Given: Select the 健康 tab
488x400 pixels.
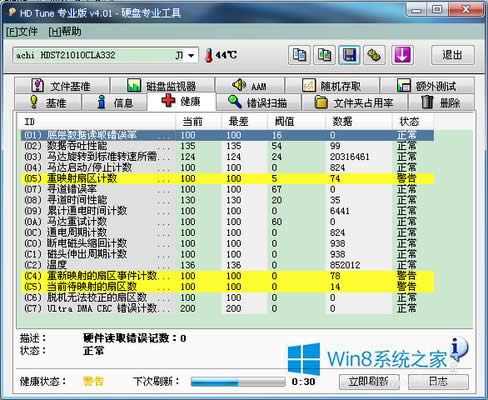Looking at the screenshot, I should (182, 101).
